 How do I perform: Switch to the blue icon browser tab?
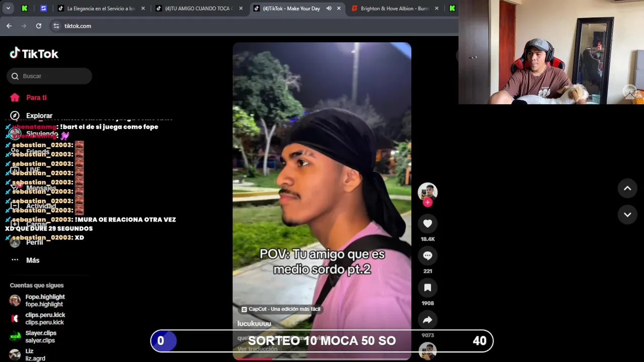[43, 9]
